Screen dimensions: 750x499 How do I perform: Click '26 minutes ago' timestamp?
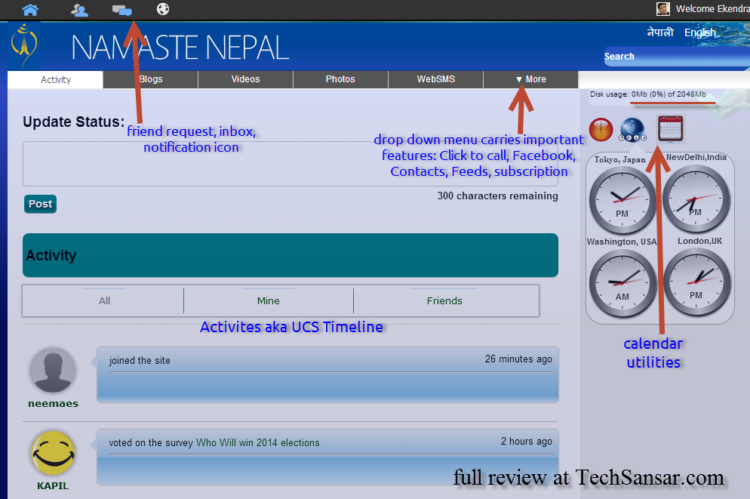coord(518,359)
